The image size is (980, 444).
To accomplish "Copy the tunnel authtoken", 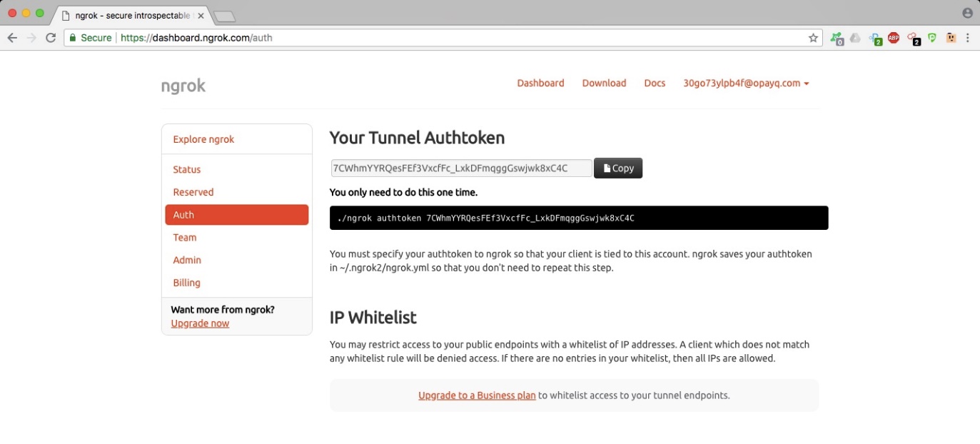I will [x=618, y=168].
